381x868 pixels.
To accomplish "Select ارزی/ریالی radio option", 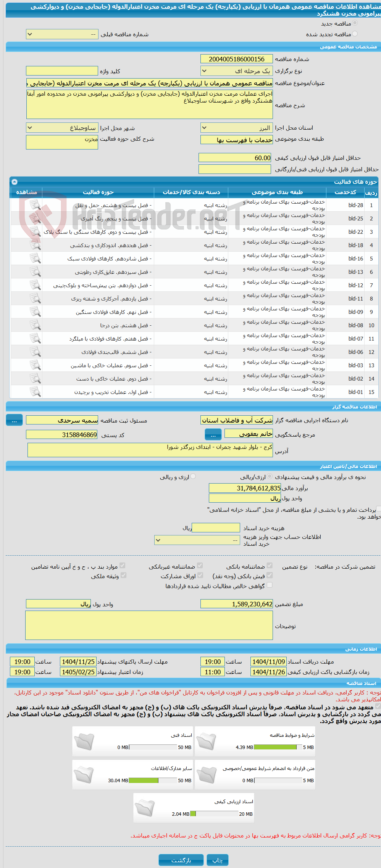I will point(270,476).
